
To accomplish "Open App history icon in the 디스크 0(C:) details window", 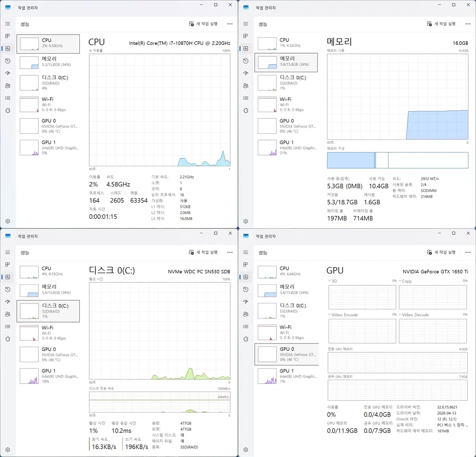I will pos(8,290).
